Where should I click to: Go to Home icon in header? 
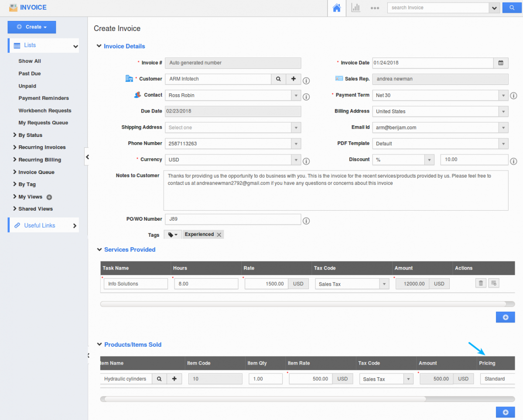coord(337,8)
